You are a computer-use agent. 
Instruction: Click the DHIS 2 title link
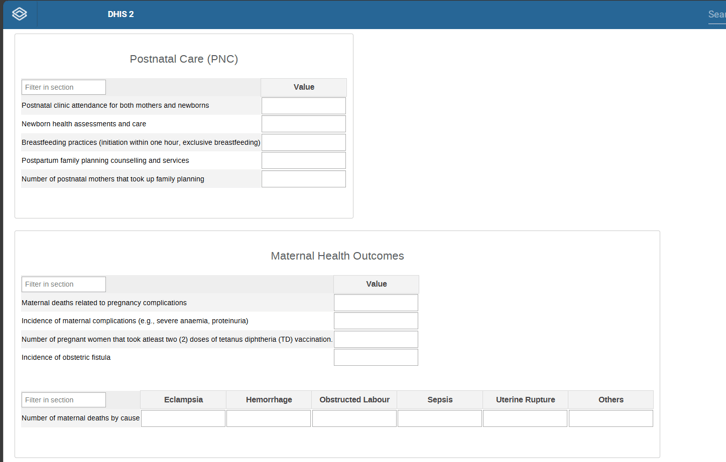[x=121, y=14]
